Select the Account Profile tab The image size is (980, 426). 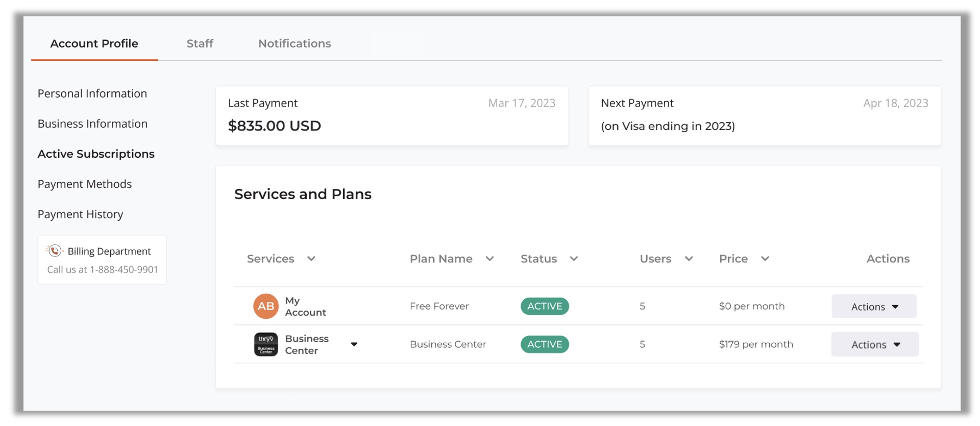94,43
